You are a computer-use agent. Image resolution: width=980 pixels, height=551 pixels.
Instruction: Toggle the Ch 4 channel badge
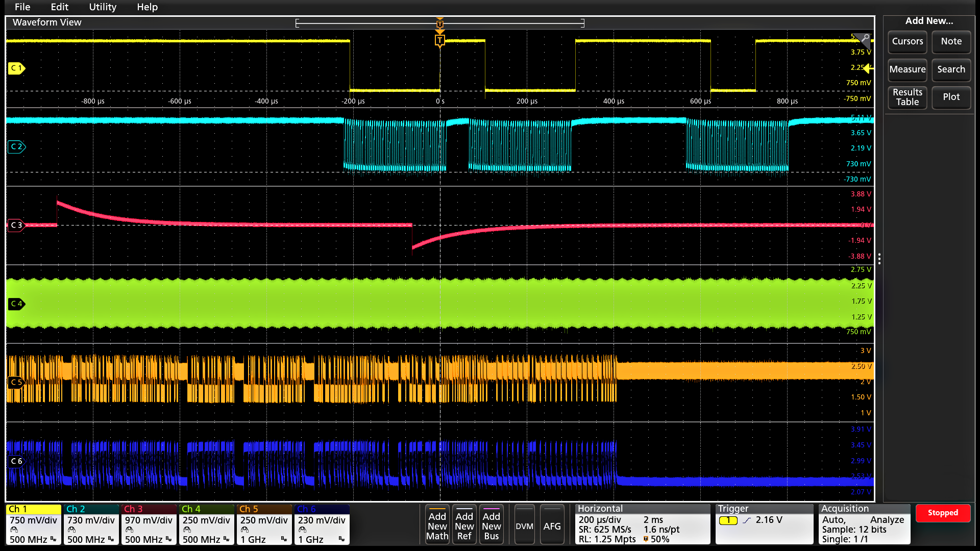(206, 524)
